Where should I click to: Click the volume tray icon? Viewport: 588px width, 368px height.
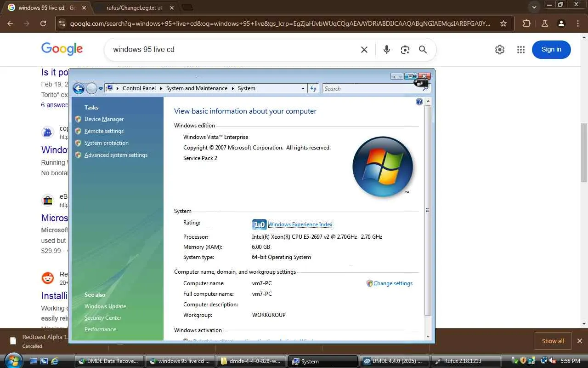pos(553,361)
